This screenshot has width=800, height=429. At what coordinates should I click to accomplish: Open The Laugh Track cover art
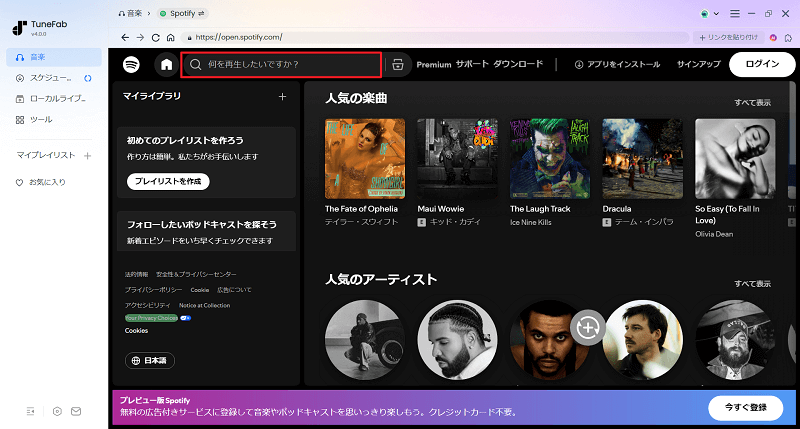click(x=550, y=159)
